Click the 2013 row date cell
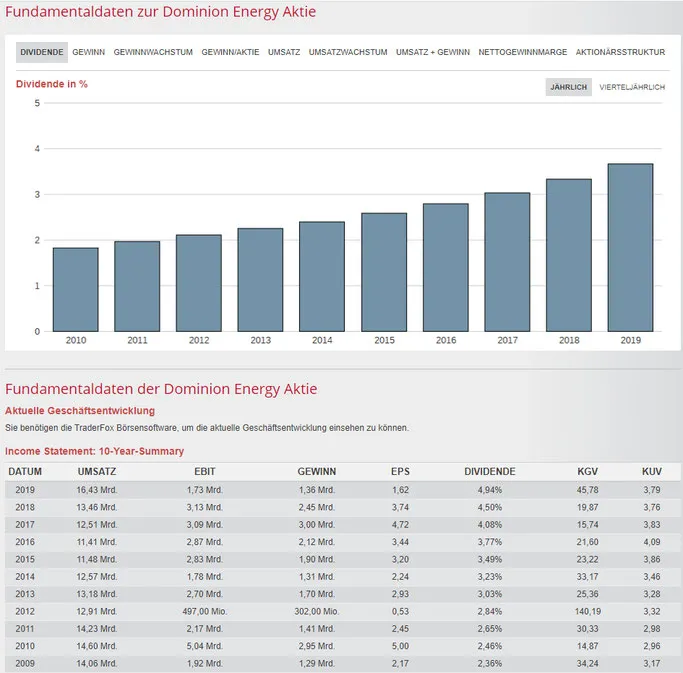The image size is (683, 673). 25,594
